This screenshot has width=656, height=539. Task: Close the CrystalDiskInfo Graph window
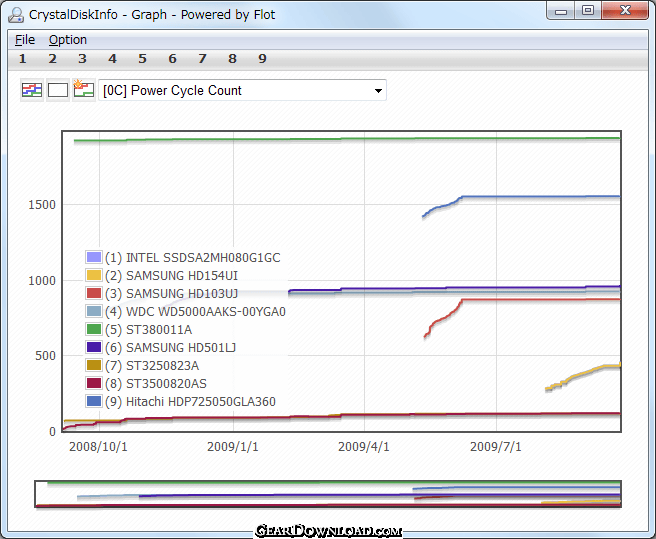point(625,10)
